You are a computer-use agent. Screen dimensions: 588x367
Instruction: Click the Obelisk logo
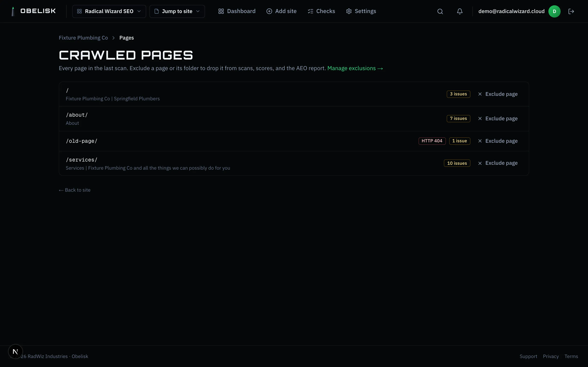coord(33,11)
